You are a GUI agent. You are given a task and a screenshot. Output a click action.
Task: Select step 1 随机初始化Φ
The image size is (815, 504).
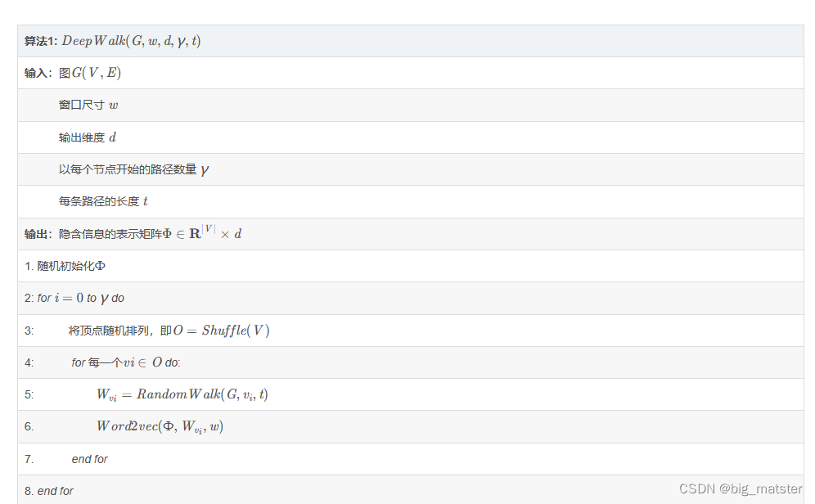click(x=65, y=266)
